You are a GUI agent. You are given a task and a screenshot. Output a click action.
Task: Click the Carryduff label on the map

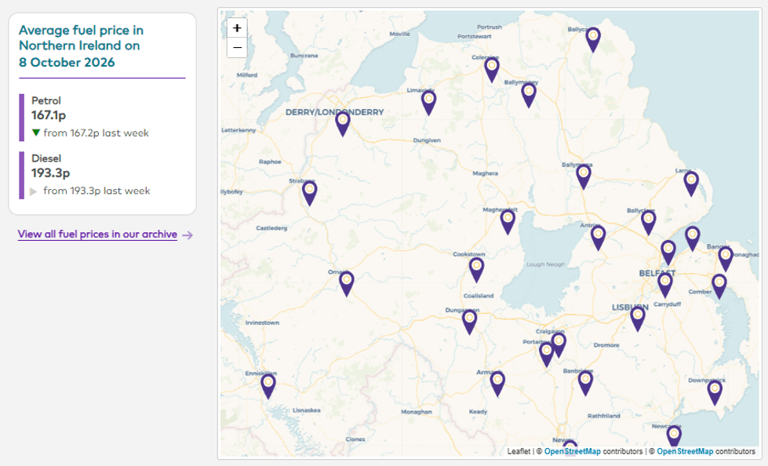click(x=667, y=304)
